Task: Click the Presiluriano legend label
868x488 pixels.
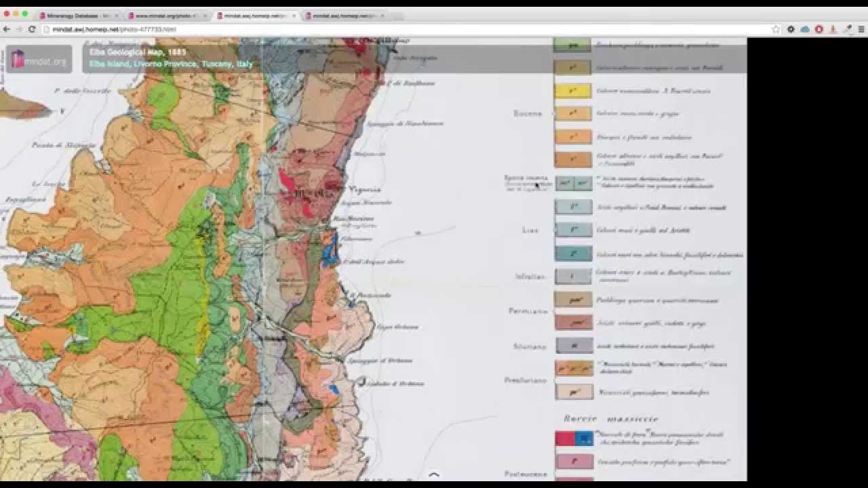Action: tap(526, 380)
